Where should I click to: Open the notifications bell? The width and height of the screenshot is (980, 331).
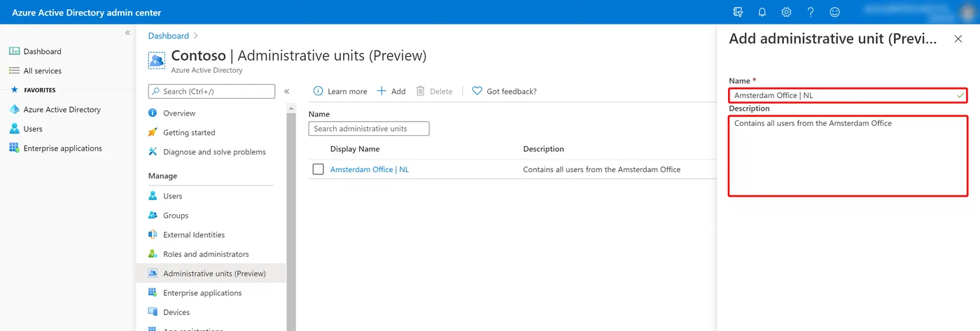762,12
